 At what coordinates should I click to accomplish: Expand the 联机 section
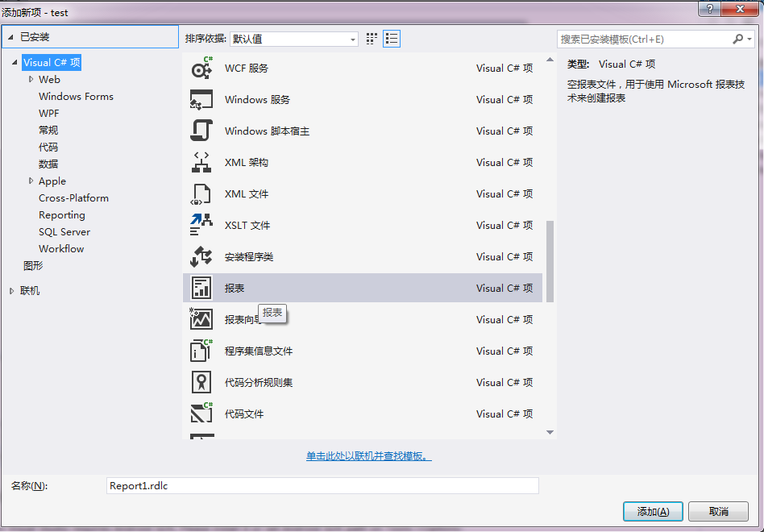pos(12,291)
